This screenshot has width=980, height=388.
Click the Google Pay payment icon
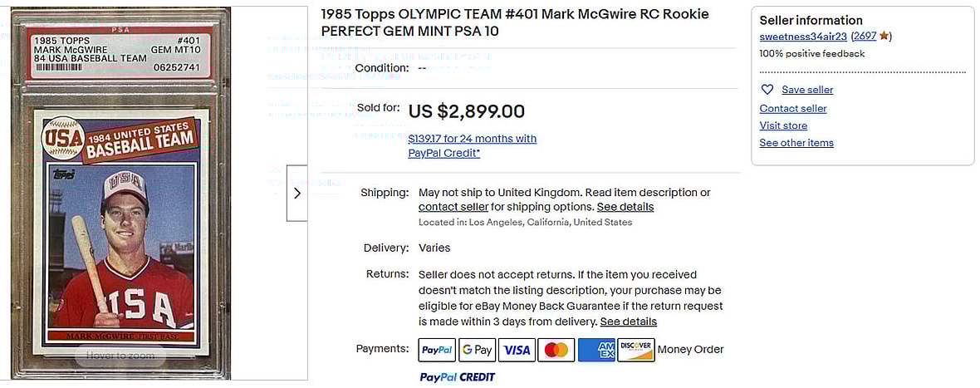(478, 350)
